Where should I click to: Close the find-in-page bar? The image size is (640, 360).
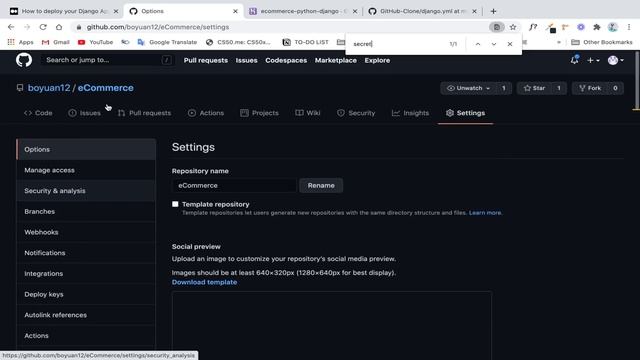point(510,44)
